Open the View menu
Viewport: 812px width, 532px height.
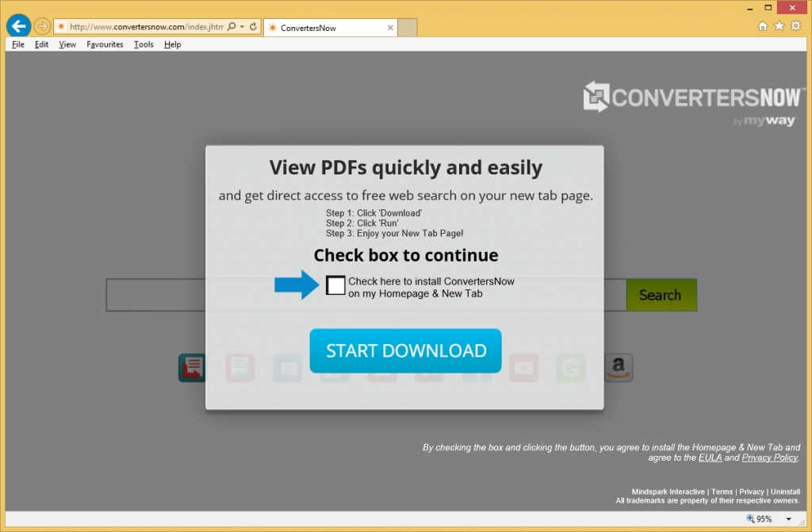67,44
